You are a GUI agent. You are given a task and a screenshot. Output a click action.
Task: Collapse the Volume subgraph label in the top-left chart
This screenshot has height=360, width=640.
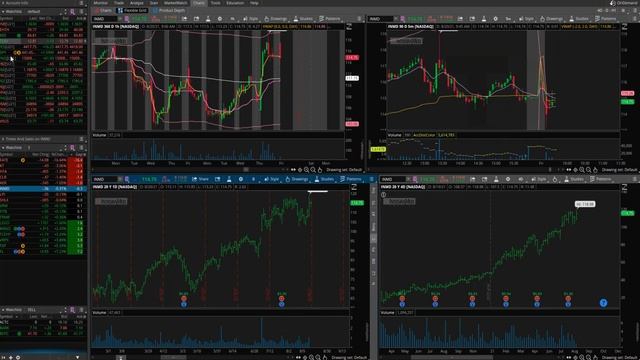[99, 135]
